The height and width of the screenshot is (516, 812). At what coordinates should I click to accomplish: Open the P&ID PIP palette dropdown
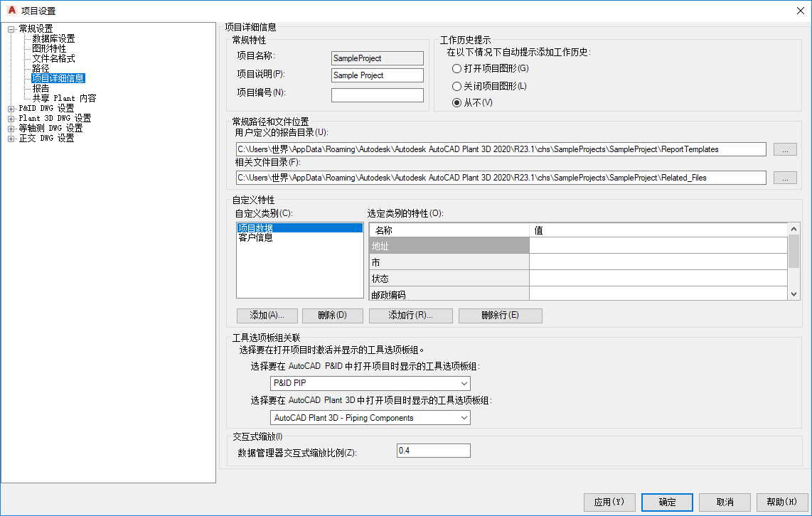370,383
